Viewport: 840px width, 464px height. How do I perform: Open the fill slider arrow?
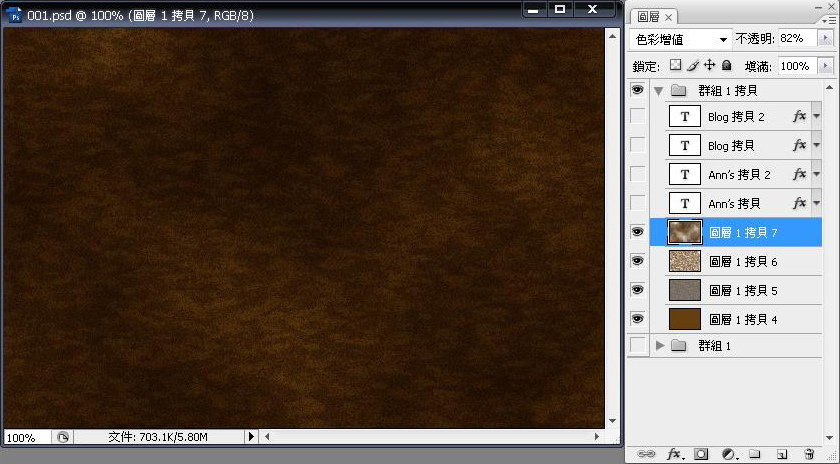[825, 66]
